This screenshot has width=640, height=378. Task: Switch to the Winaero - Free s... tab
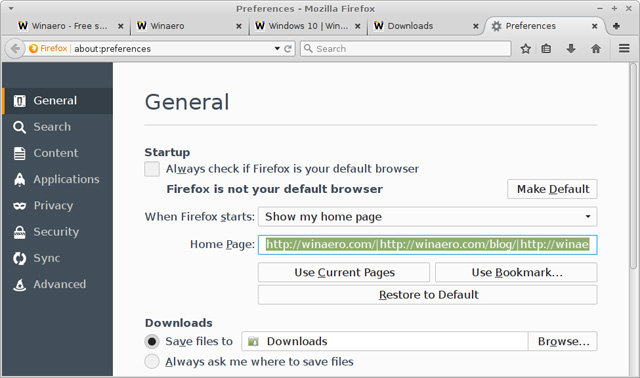click(x=70, y=26)
